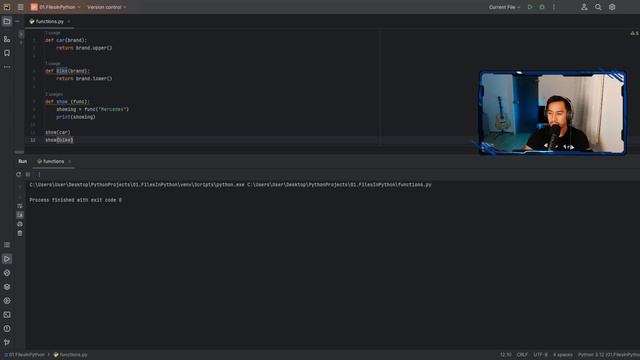Click the 'print(showing)' line
The height and width of the screenshot is (360, 640).
coord(76,117)
